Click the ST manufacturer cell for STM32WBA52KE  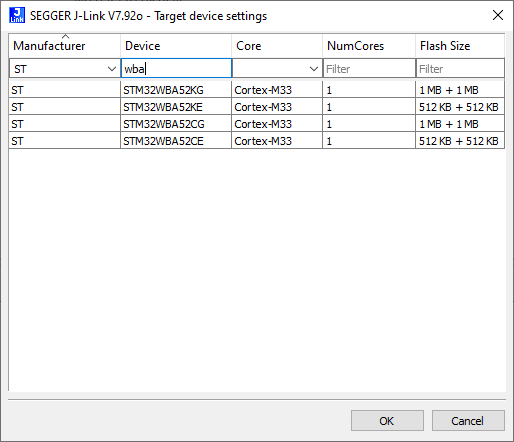click(64, 107)
